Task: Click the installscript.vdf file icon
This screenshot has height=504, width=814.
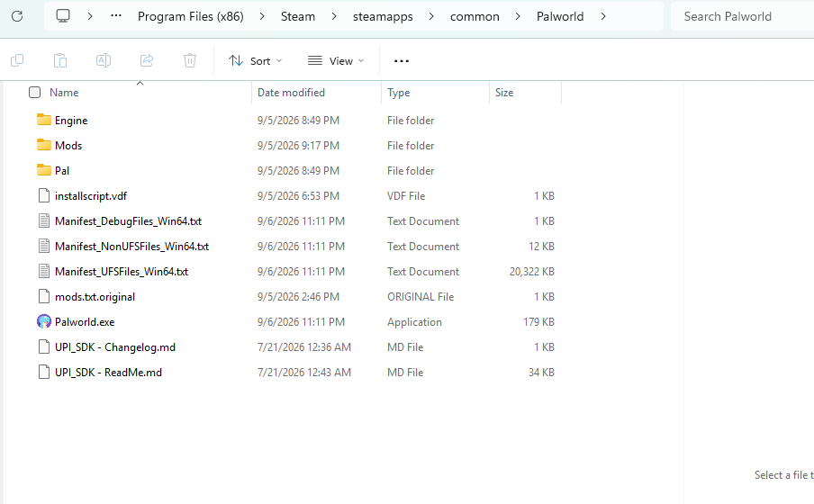Action: tap(44, 195)
